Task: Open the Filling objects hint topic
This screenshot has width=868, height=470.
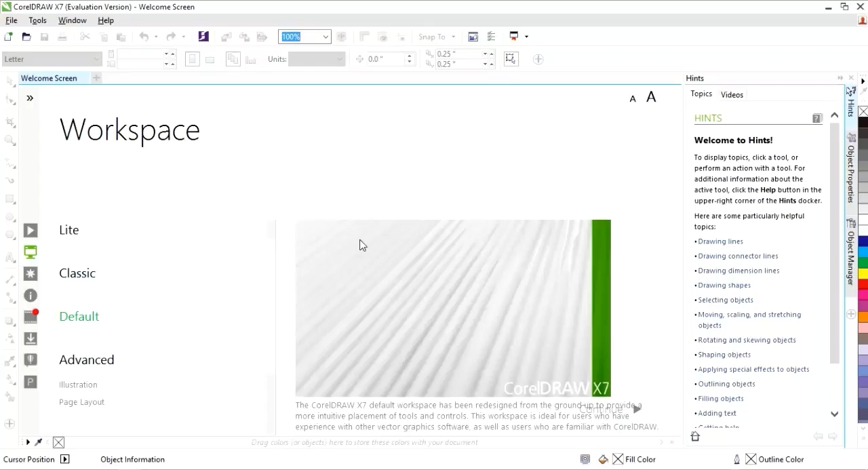Action: (x=721, y=399)
